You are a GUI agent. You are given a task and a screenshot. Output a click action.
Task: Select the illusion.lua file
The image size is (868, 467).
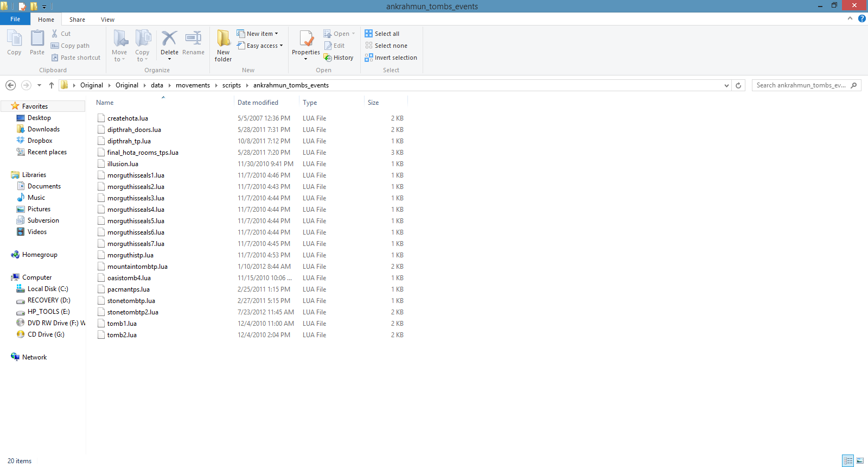pos(123,164)
